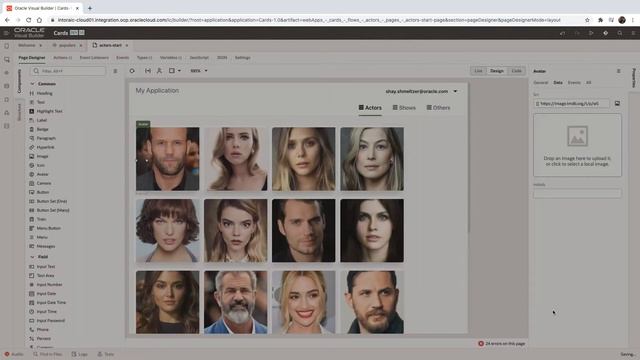Open the JSON editor tab
This screenshot has width=640, height=360.
point(222,58)
